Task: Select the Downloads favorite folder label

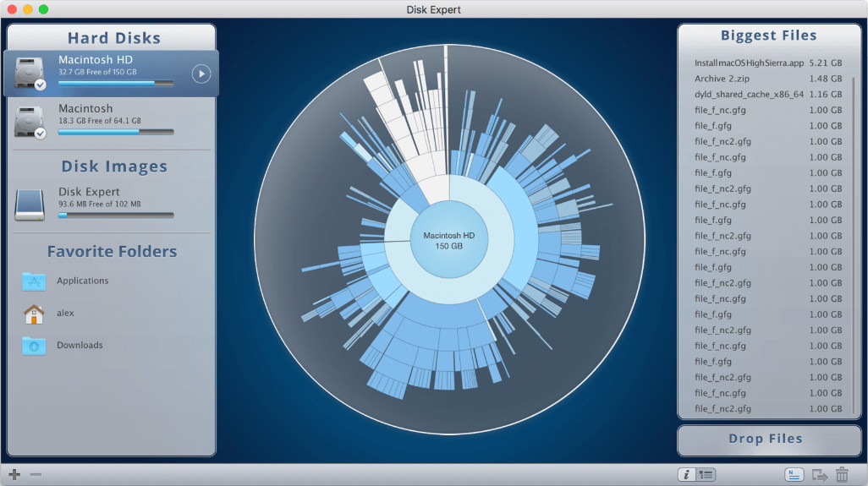Action: coord(80,345)
